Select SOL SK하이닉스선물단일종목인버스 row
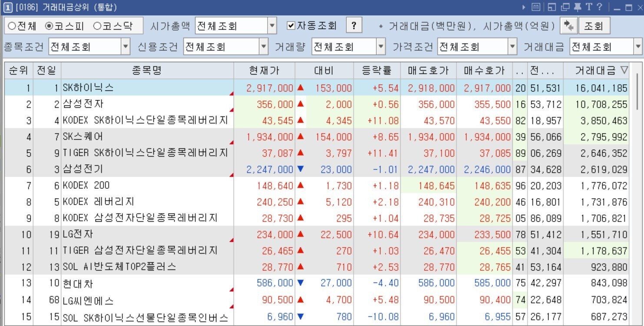Image resolution: width=644 pixels, height=326 pixels. click(317, 317)
